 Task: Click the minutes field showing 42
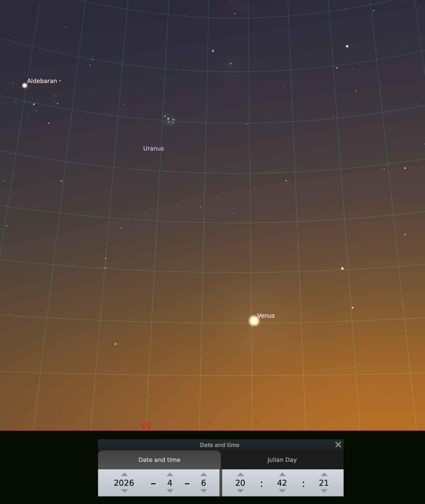pos(282,483)
